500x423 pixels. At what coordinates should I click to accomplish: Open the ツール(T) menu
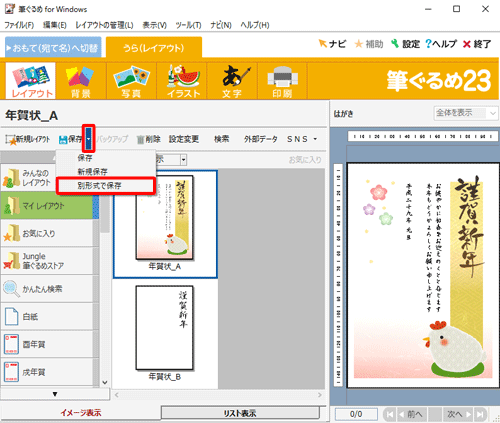(x=188, y=25)
